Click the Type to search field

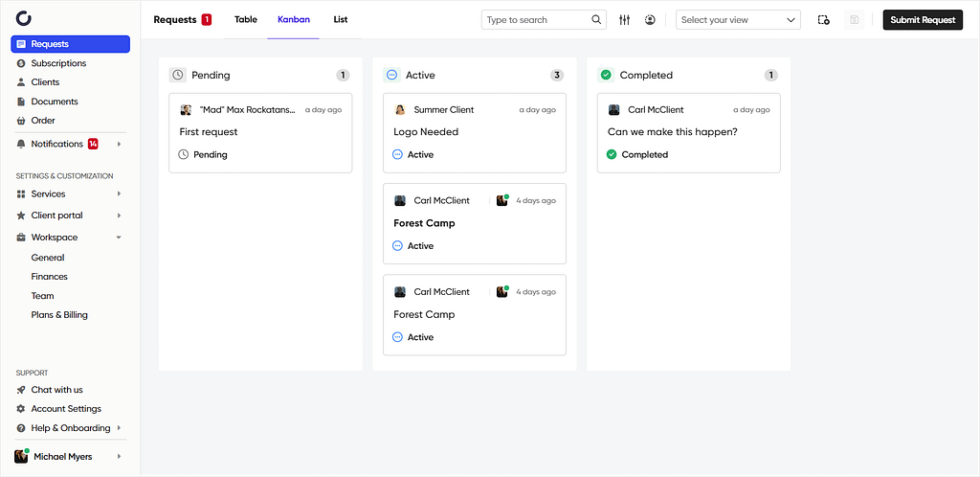pyautogui.click(x=544, y=19)
